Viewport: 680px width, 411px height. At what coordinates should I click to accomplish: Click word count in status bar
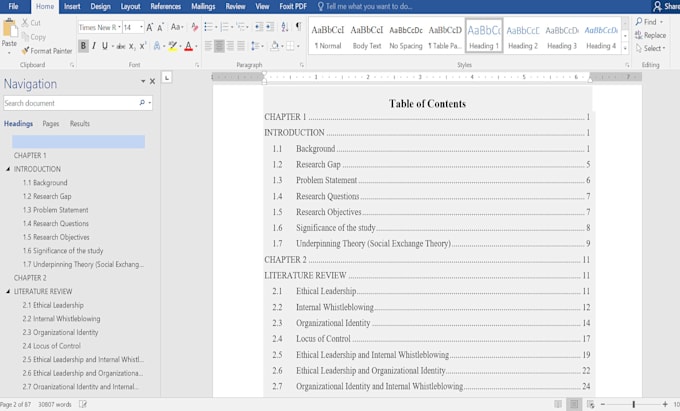coord(55,404)
